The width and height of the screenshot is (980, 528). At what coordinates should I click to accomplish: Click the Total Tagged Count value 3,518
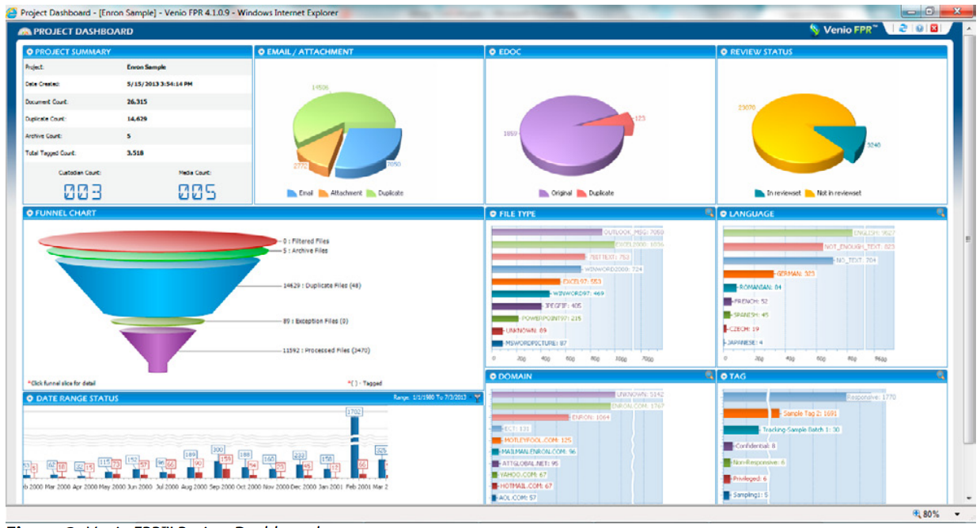click(134, 153)
